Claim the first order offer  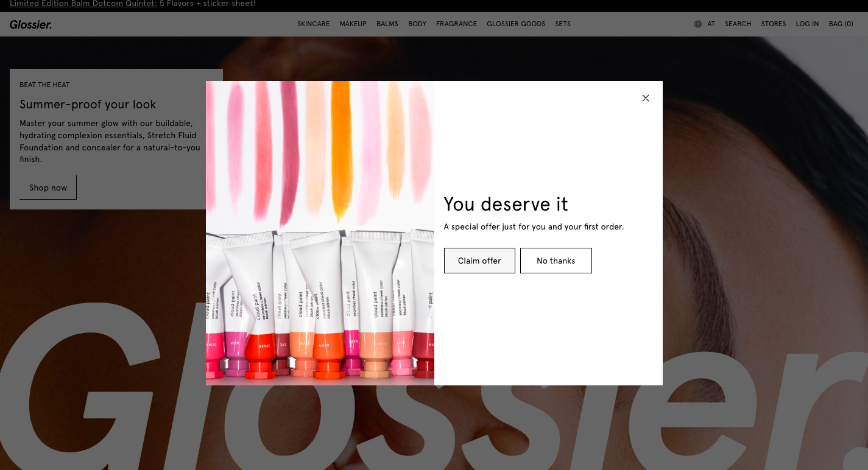tap(479, 261)
